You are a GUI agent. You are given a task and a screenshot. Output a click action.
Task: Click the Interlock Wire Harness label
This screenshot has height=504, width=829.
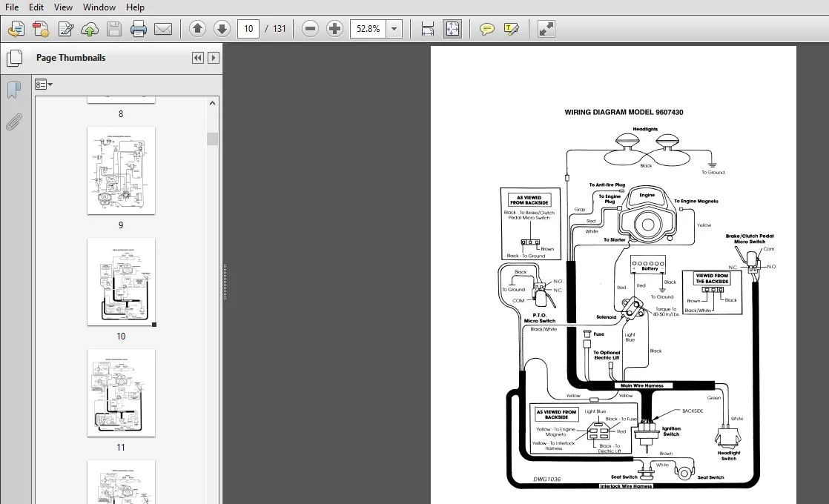pyautogui.click(x=626, y=486)
